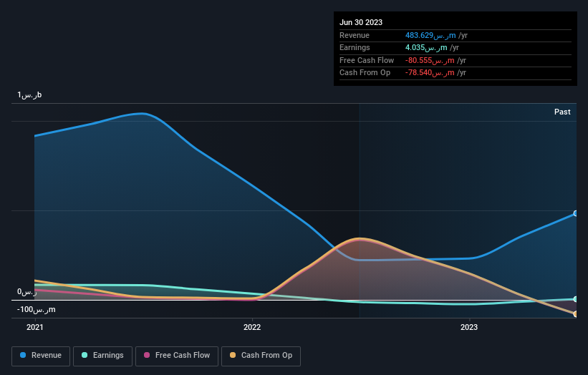
Task: Toggle the Free Cash Flow legend button
Action: point(177,356)
